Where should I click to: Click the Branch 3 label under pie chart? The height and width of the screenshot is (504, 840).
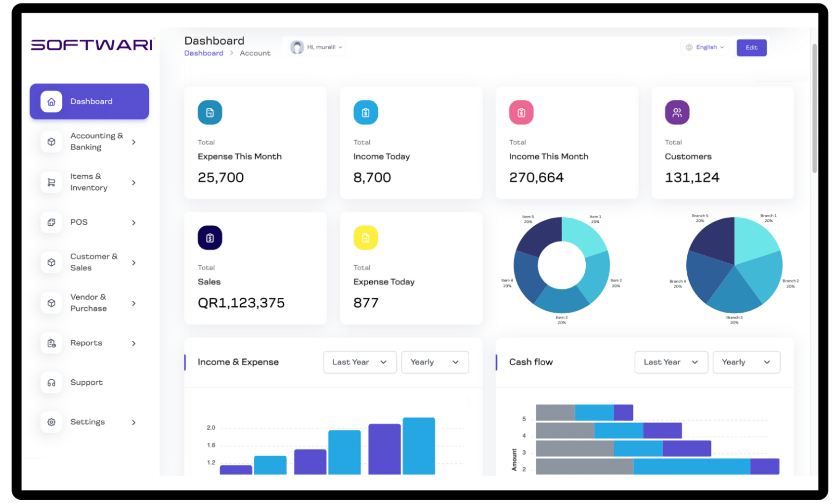pyautogui.click(x=734, y=320)
